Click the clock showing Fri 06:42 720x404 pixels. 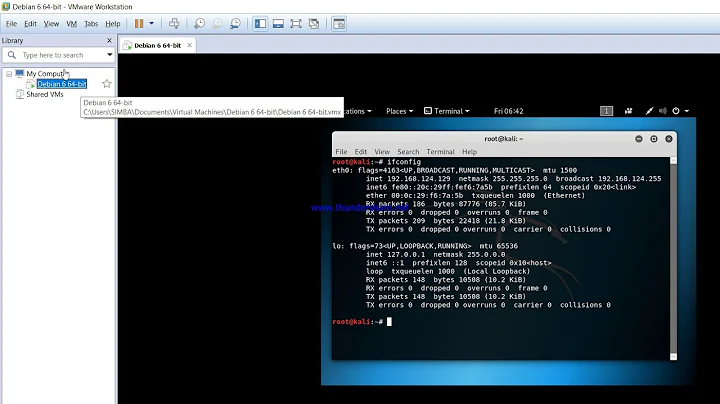pyautogui.click(x=508, y=111)
